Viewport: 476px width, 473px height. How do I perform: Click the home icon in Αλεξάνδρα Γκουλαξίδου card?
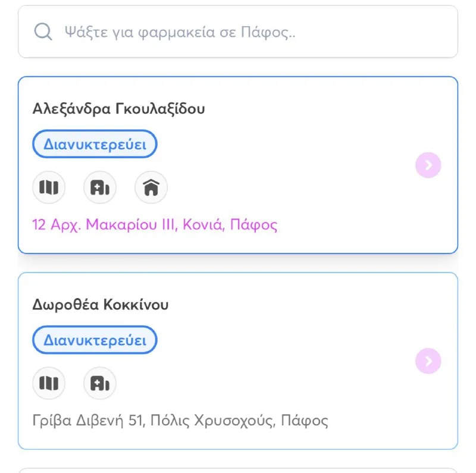click(151, 187)
